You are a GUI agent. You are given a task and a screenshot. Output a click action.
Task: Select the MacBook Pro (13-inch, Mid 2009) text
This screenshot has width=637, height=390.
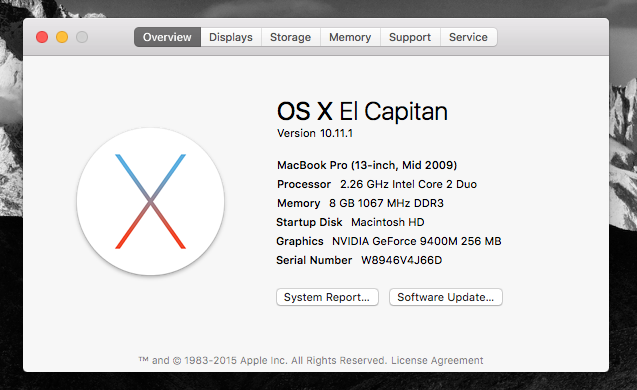(367, 165)
